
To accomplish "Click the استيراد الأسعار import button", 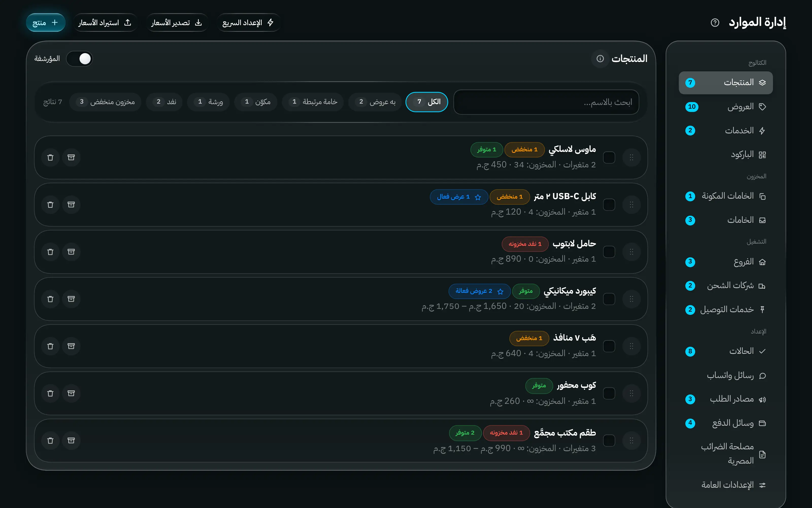I will click(x=105, y=23).
